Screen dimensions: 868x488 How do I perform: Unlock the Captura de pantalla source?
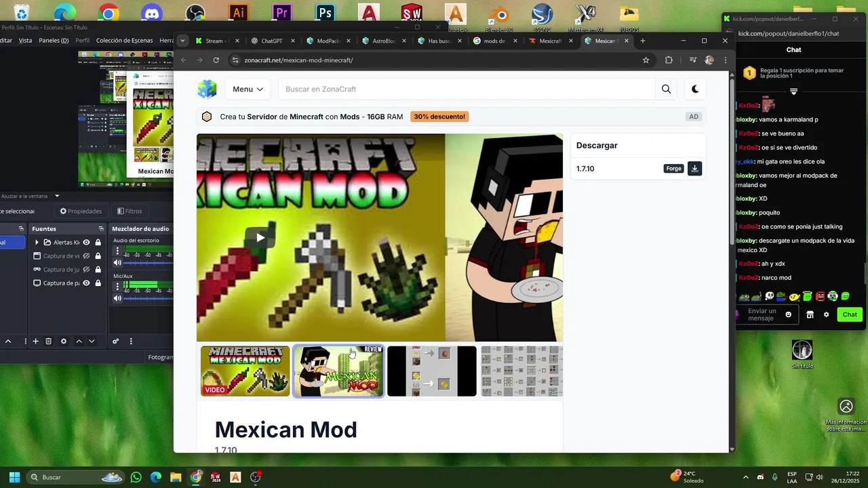[98, 283]
